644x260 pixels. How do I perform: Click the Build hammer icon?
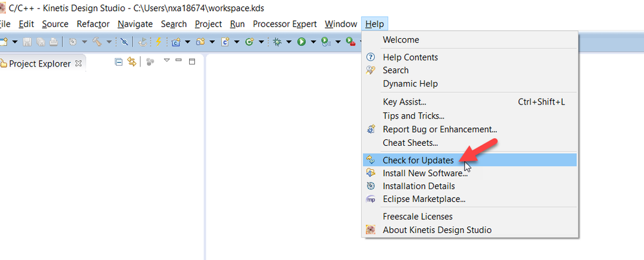click(x=97, y=42)
